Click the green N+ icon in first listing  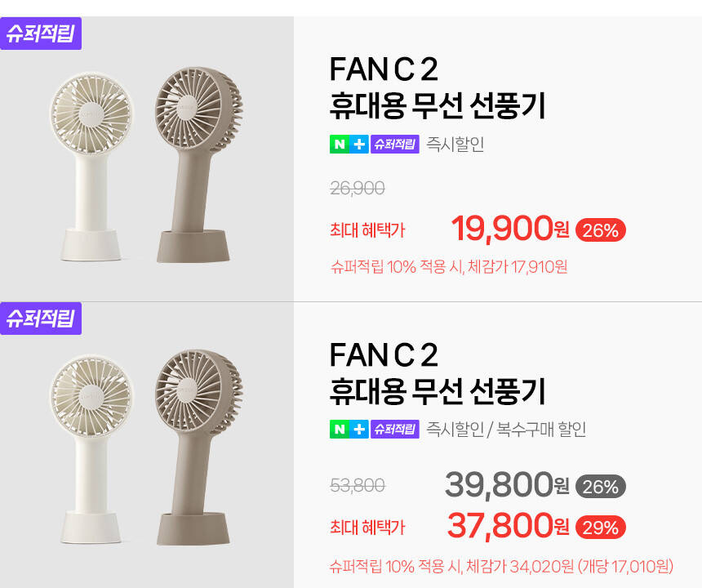pyautogui.click(x=349, y=145)
